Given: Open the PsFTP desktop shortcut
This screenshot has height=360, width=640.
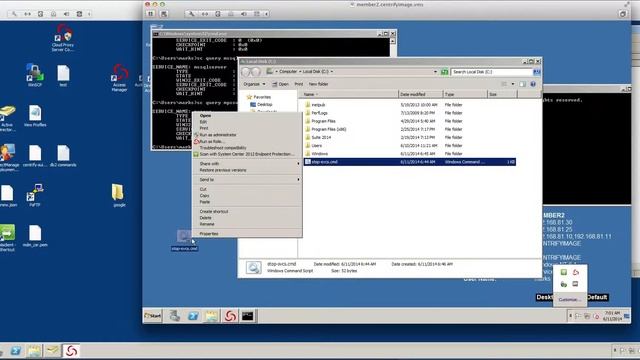Looking at the screenshot, I should [x=35, y=196].
